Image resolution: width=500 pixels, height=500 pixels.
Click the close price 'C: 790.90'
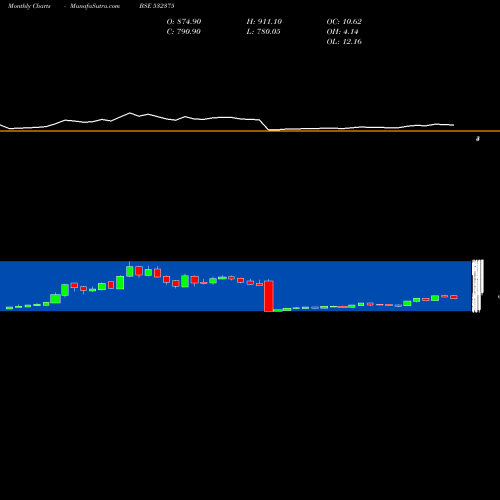[x=183, y=32]
